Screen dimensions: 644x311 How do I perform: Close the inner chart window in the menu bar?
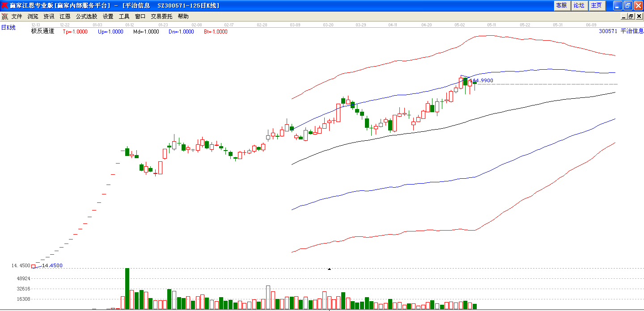[x=639, y=17]
